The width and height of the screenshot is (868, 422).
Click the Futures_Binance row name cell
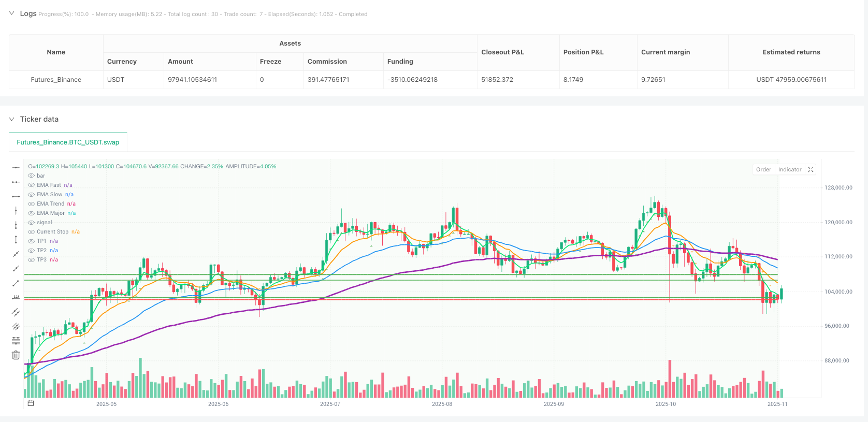click(56, 80)
